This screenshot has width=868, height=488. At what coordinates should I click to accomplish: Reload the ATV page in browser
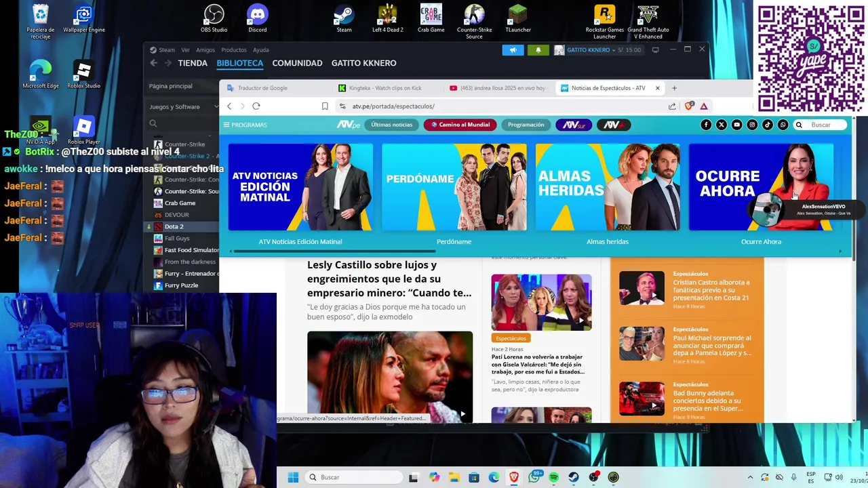coord(256,106)
